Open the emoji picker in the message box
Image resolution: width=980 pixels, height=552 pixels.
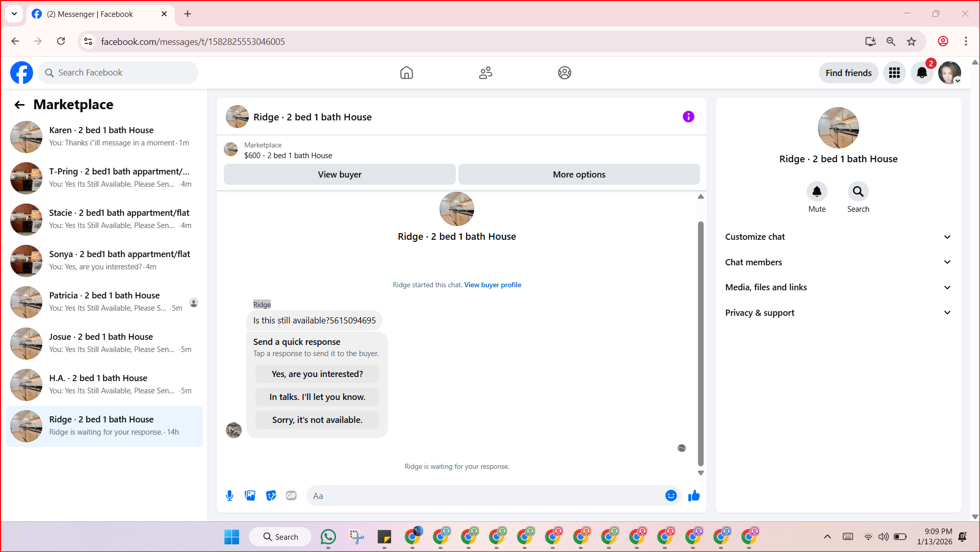(671, 495)
